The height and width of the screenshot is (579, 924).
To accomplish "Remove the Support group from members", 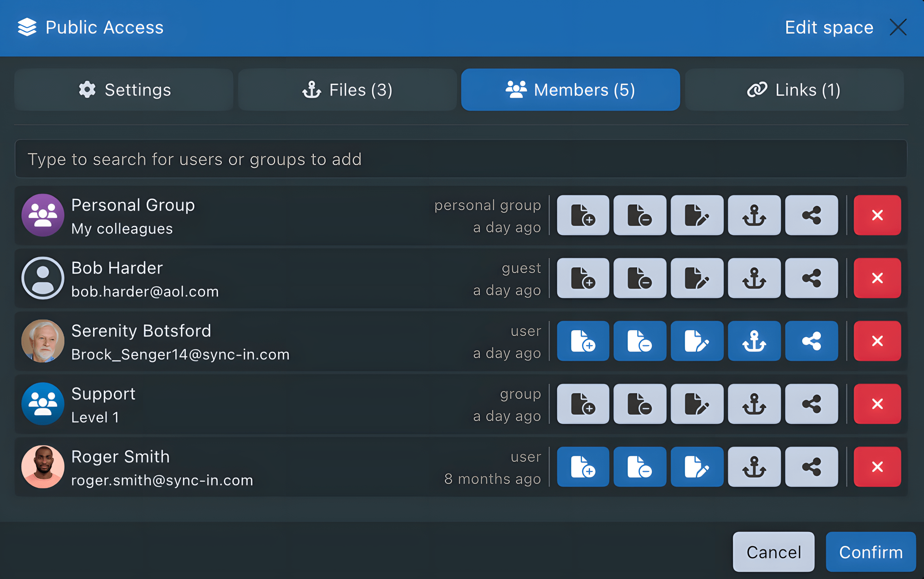I will [x=877, y=404].
